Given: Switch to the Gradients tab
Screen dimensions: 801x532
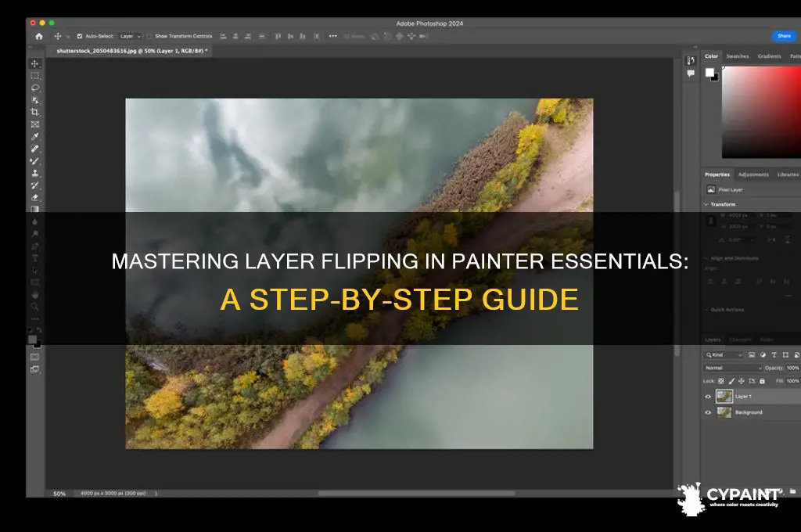Looking at the screenshot, I should pyautogui.click(x=769, y=56).
